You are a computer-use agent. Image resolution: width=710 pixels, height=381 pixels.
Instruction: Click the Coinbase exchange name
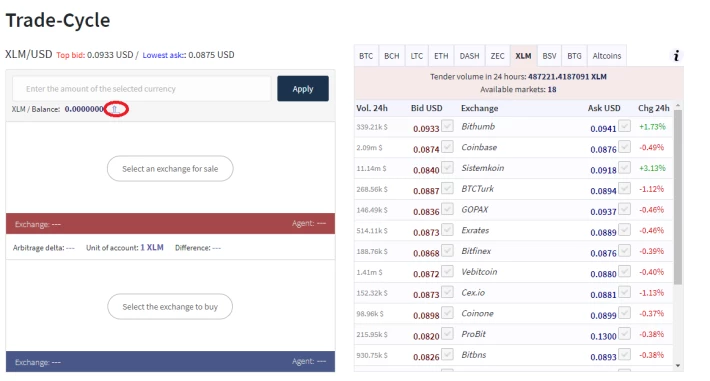tap(479, 147)
